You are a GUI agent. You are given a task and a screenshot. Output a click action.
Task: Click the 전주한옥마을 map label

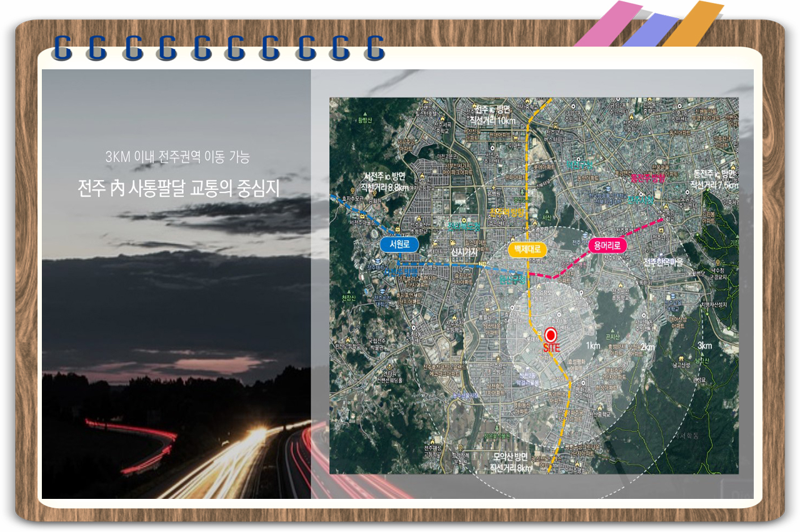(x=664, y=262)
